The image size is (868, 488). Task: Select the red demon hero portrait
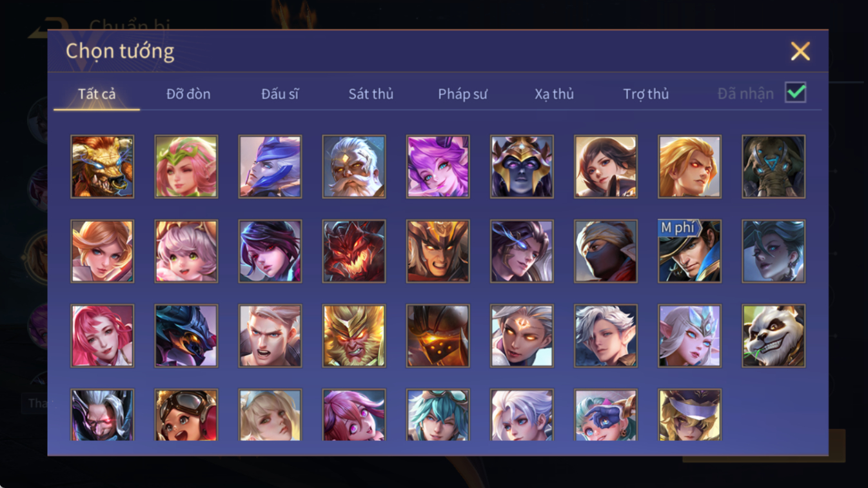click(354, 251)
